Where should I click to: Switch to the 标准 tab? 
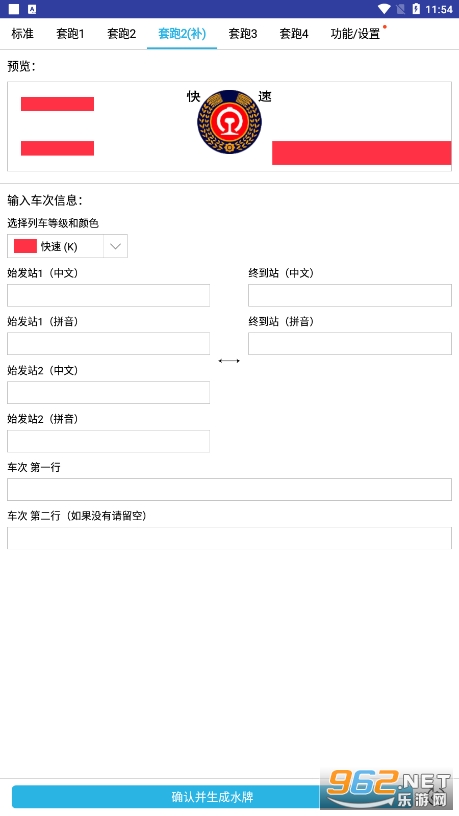point(22,34)
